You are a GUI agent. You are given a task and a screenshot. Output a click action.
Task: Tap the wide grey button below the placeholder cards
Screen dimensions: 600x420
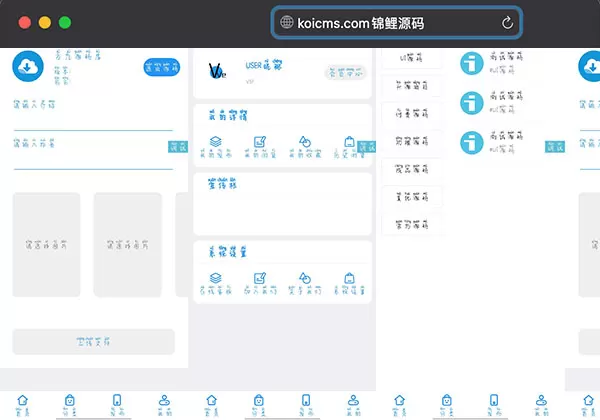tap(94, 342)
